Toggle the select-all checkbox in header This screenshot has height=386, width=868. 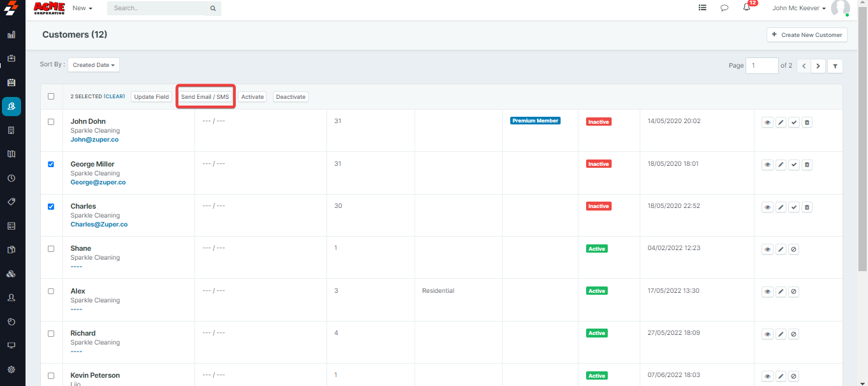(51, 96)
